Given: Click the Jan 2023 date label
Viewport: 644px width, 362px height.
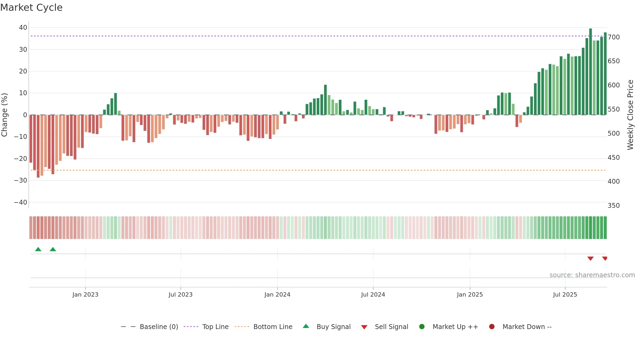Looking at the screenshot, I should (x=85, y=294).
